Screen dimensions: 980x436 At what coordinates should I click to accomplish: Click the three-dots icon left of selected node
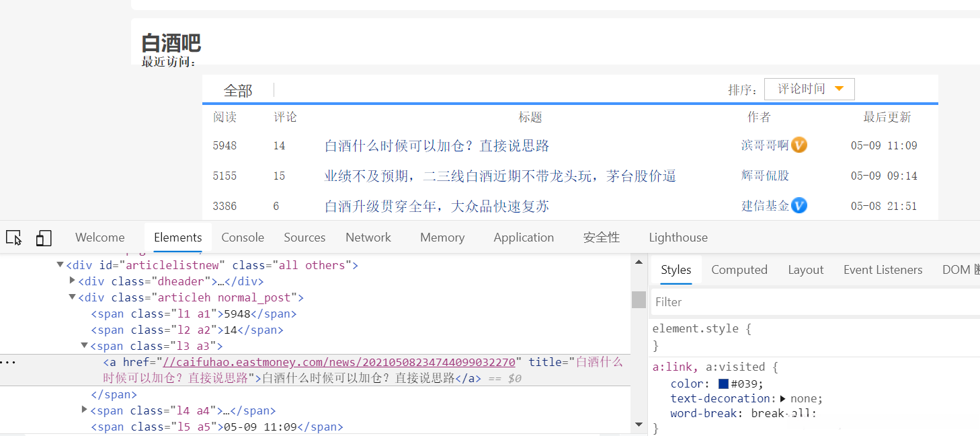(x=7, y=362)
